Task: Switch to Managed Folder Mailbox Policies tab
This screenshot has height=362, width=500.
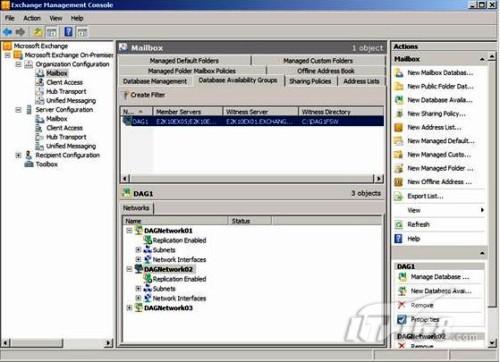Action: pyautogui.click(x=192, y=71)
